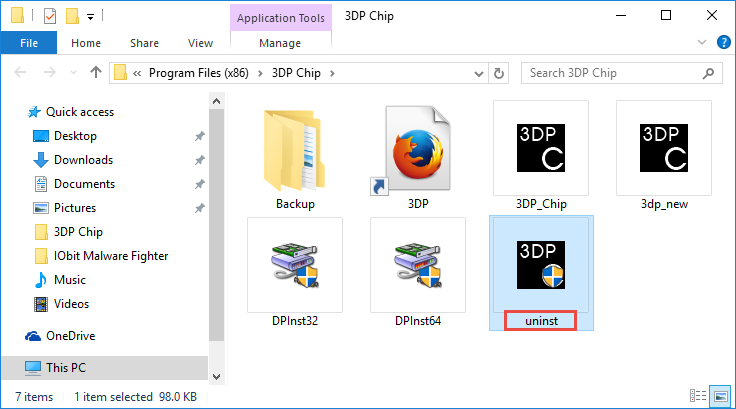Open Help with the question mark icon
The height and width of the screenshot is (409, 736).
tap(723, 42)
